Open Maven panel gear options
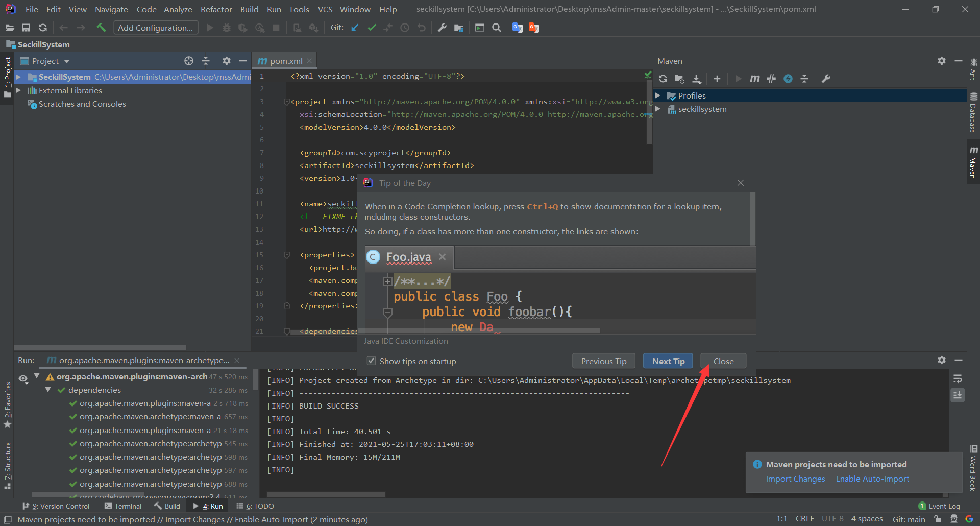The height and width of the screenshot is (526, 980). pos(942,61)
